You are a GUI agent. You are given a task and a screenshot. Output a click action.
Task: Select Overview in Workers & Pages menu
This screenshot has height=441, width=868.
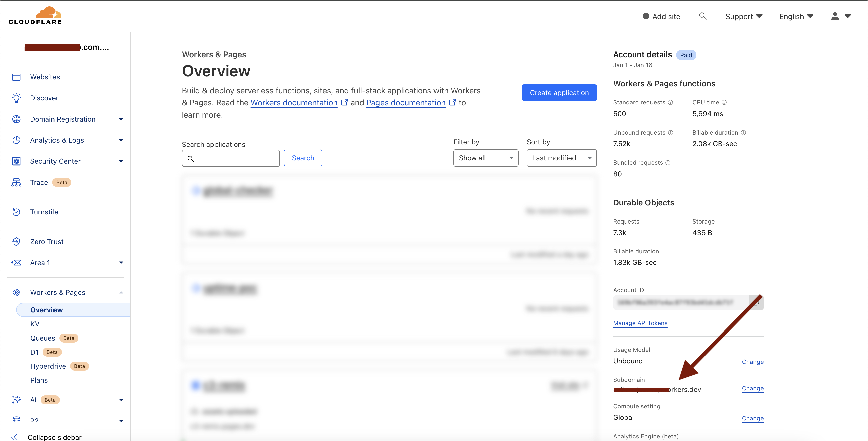pos(73,310)
